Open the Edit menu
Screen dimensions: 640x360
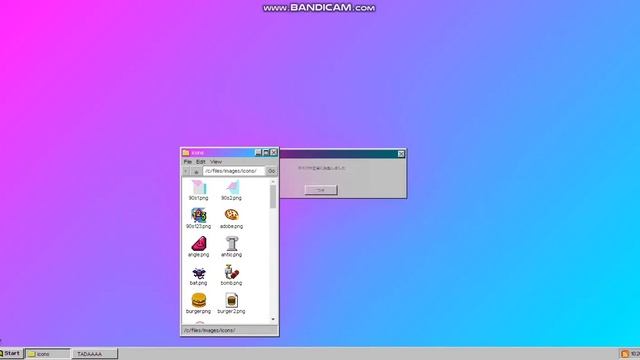click(201, 162)
